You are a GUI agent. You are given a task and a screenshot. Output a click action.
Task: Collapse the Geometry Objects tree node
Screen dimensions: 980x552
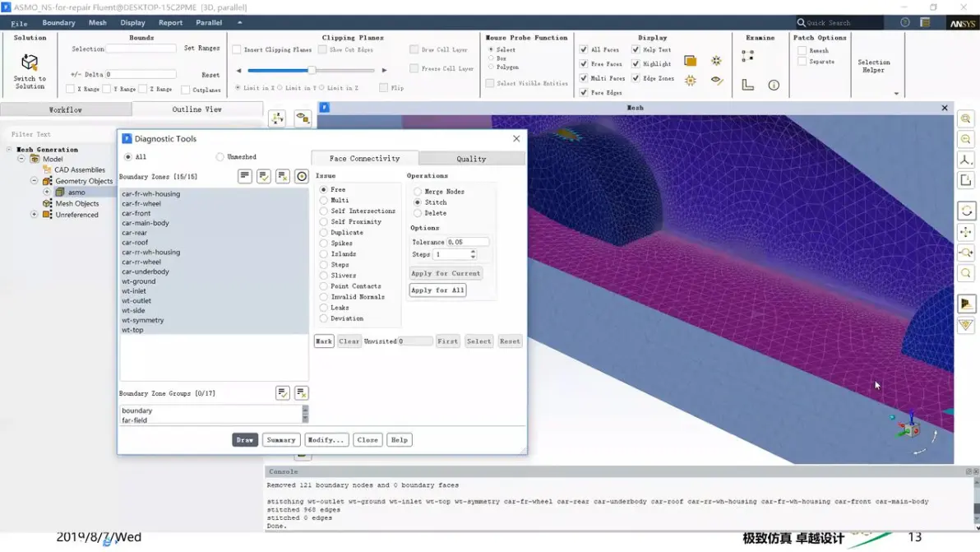34,181
